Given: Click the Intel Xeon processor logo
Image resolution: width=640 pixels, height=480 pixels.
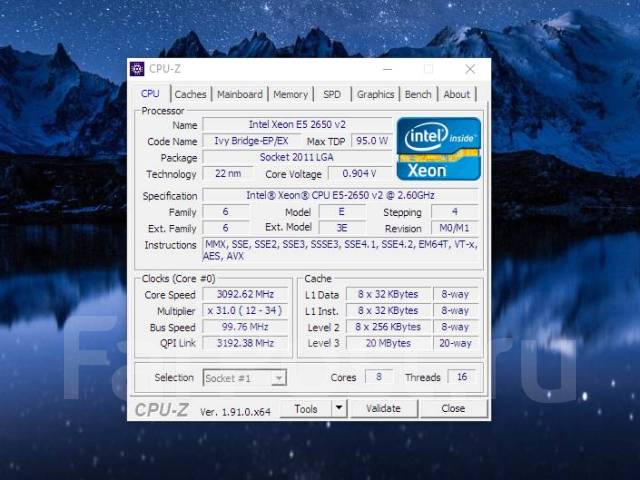Looking at the screenshot, I should point(439,149).
